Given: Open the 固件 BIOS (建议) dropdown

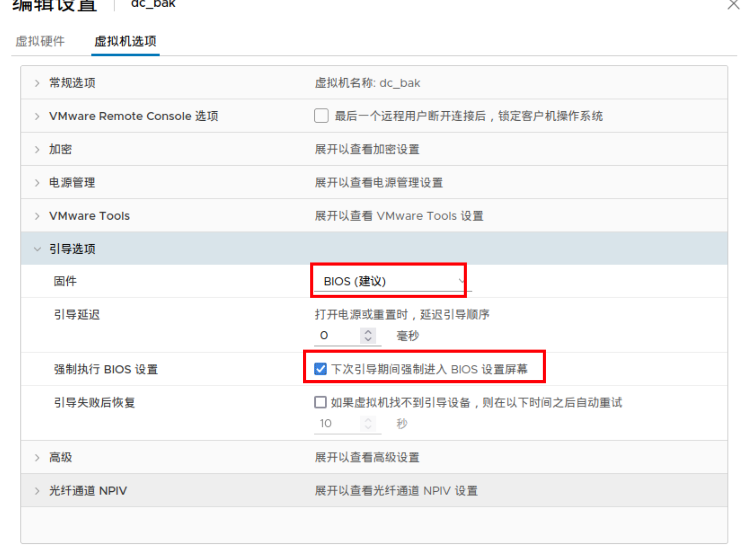Looking at the screenshot, I should [393, 281].
